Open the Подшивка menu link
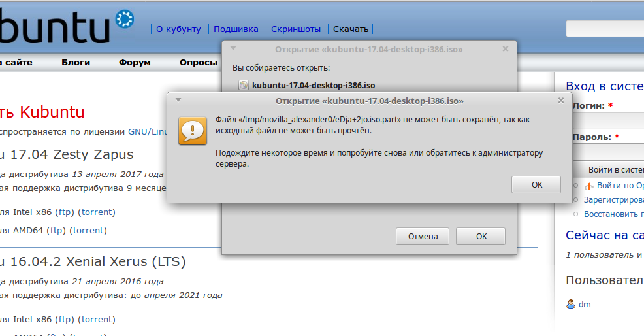Viewport: 644px width, 336px height. point(236,29)
